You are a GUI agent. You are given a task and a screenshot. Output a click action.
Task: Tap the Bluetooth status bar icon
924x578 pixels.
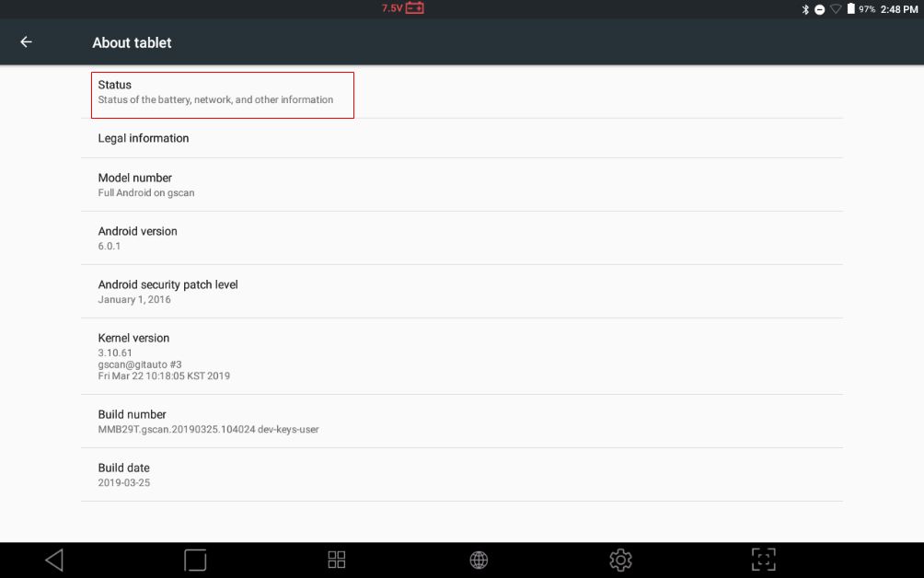[805, 9]
